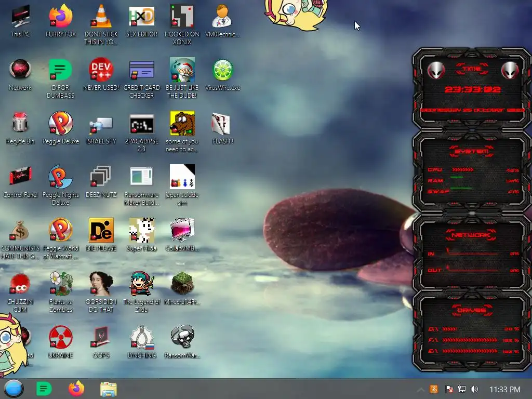The image size is (532, 399).
Task: Open the Control Panel desktop shortcut
Action: coord(20,182)
